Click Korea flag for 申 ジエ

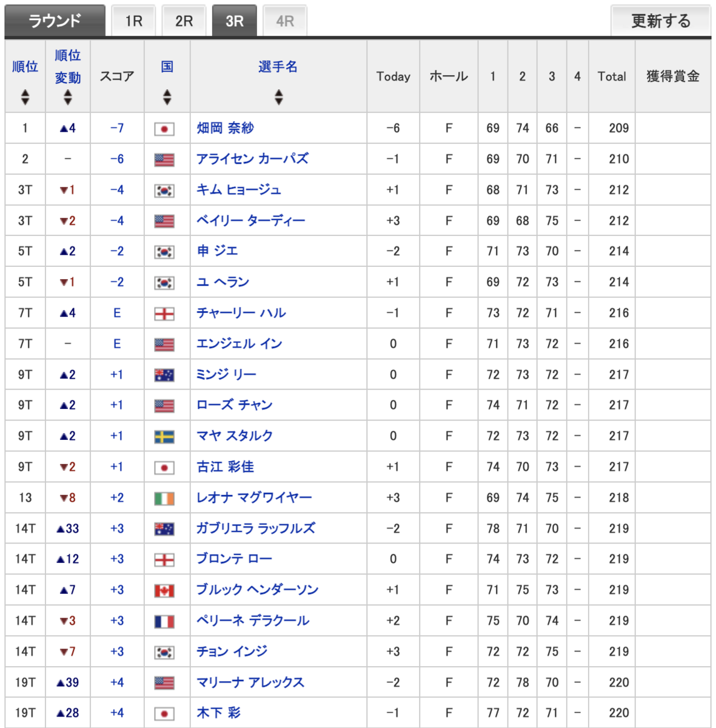click(164, 252)
